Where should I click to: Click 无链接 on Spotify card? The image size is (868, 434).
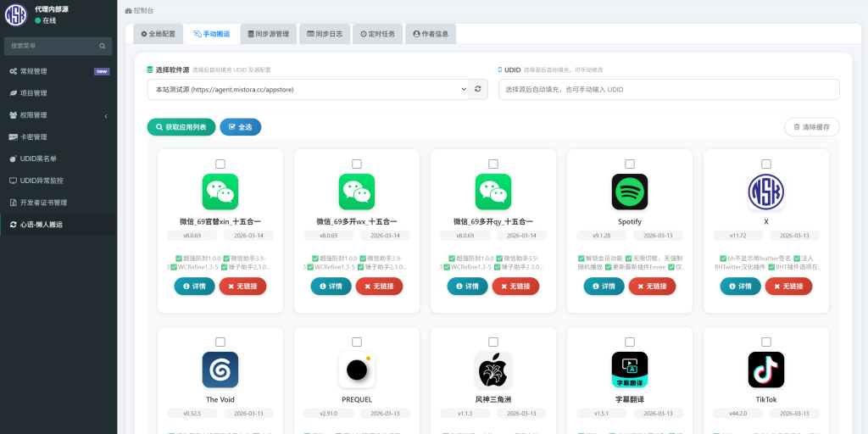[x=652, y=287]
